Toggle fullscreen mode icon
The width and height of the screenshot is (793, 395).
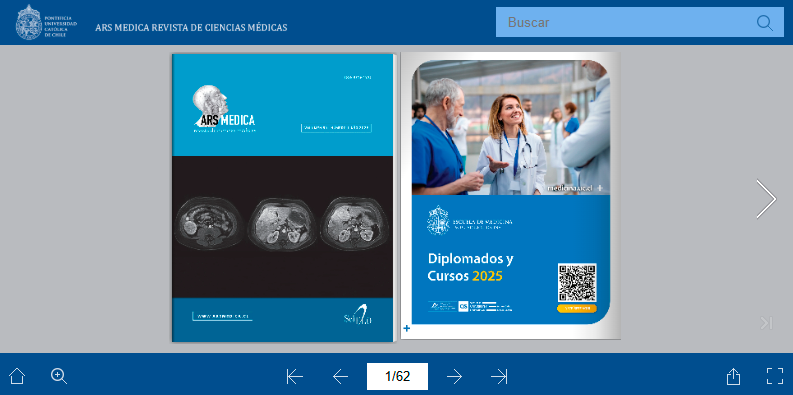tap(775, 376)
